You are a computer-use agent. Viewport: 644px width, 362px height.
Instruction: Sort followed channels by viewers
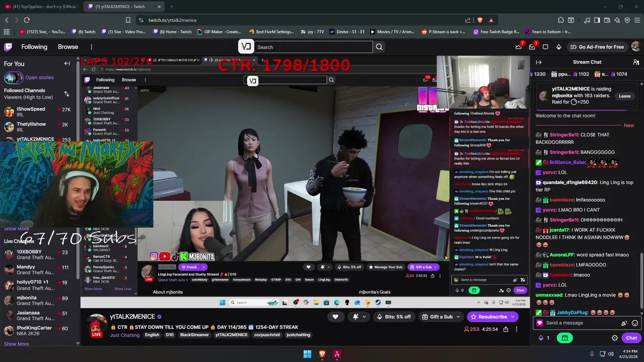[x=66, y=94]
